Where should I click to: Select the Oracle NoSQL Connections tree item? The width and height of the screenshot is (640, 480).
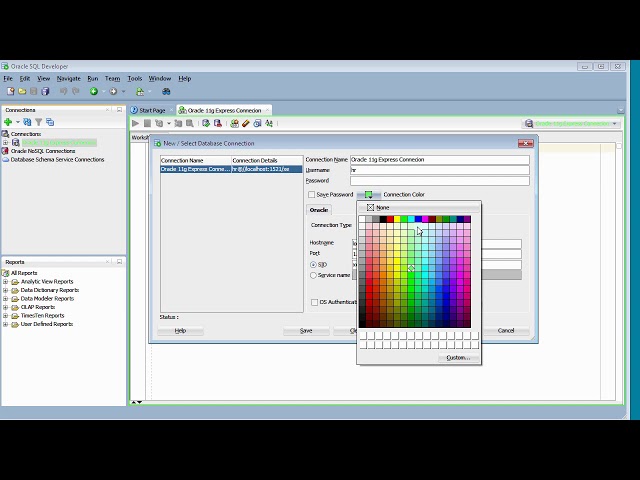coord(43,151)
